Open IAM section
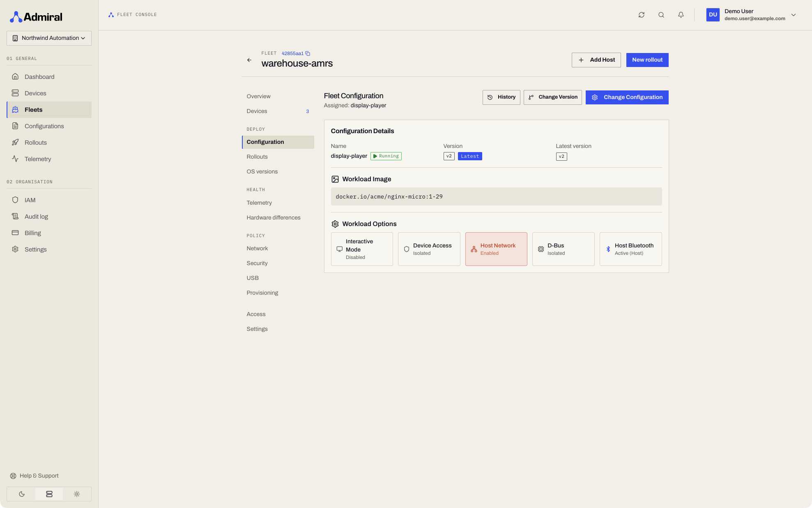812x508 pixels. click(x=49, y=200)
